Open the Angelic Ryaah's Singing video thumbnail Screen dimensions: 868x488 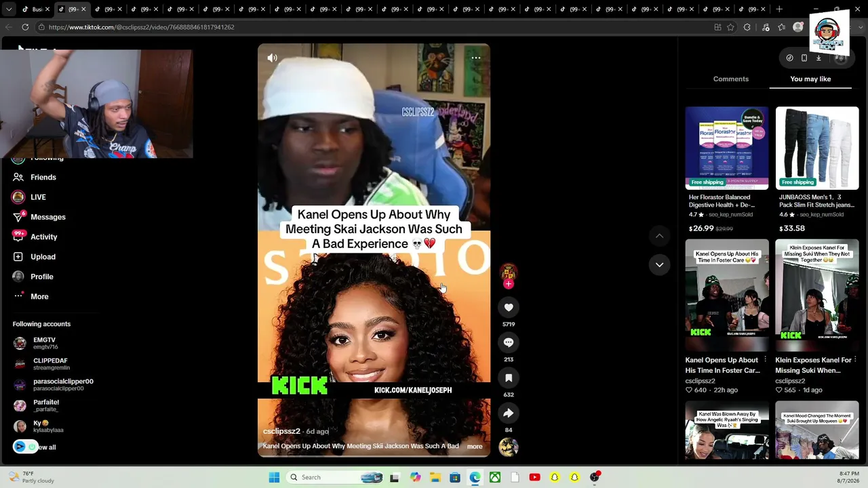click(727, 430)
